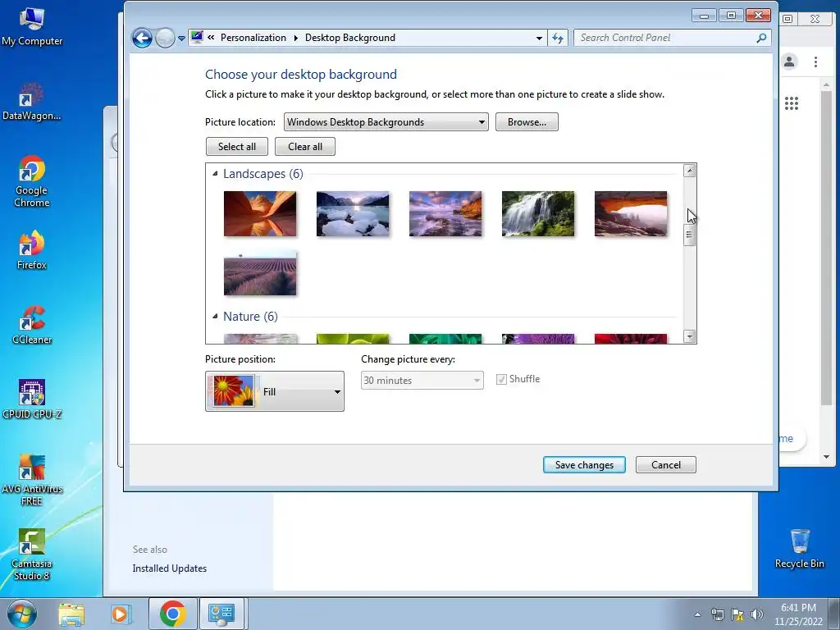The image size is (840, 630).
Task: Click the Windows Start button
Action: point(21,614)
